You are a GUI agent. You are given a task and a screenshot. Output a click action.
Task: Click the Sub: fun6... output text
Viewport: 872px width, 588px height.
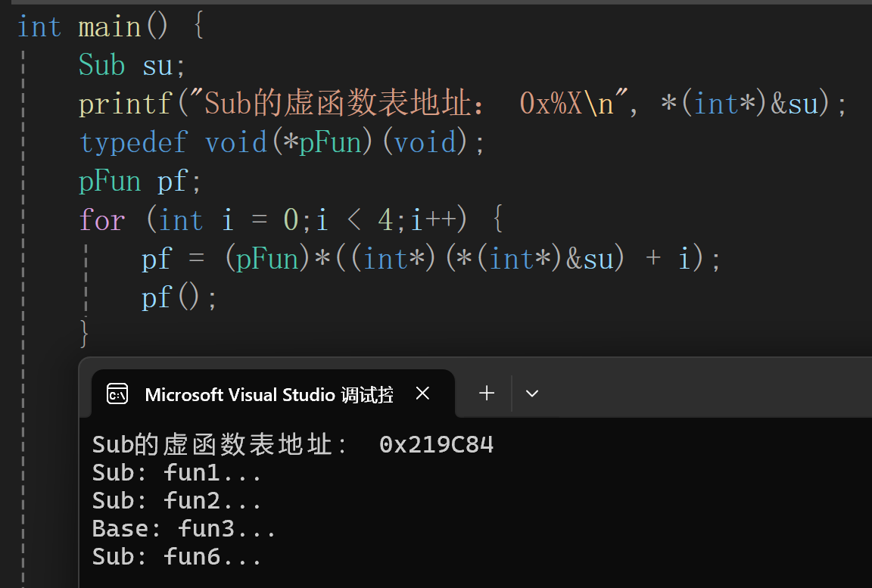pyautogui.click(x=176, y=556)
